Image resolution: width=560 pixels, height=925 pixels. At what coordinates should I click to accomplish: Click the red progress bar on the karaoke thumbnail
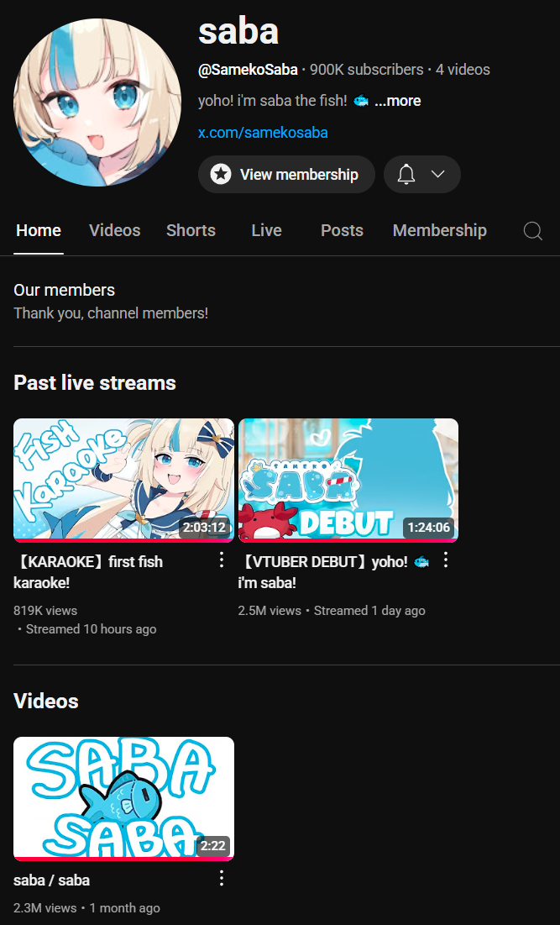click(x=123, y=540)
